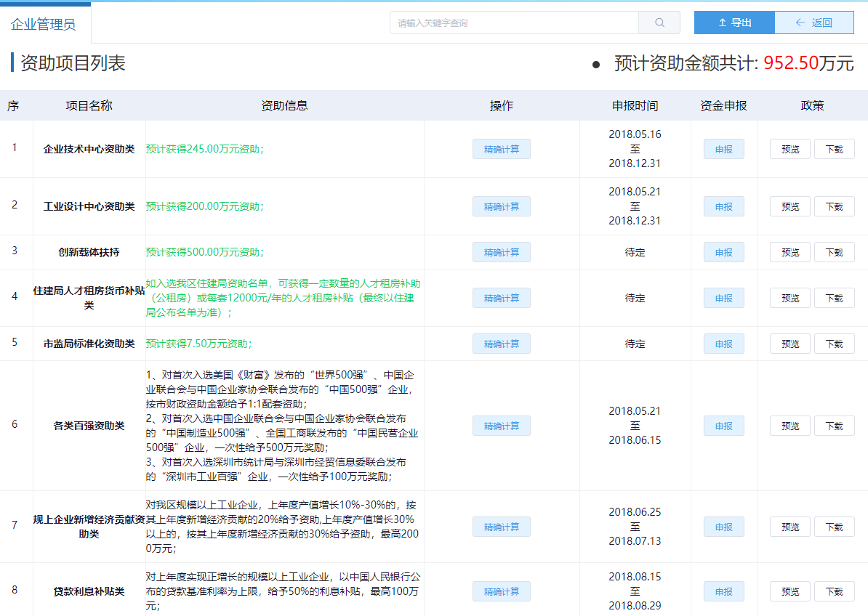Click the 项目名称 column header
The image size is (868, 616).
tap(89, 106)
